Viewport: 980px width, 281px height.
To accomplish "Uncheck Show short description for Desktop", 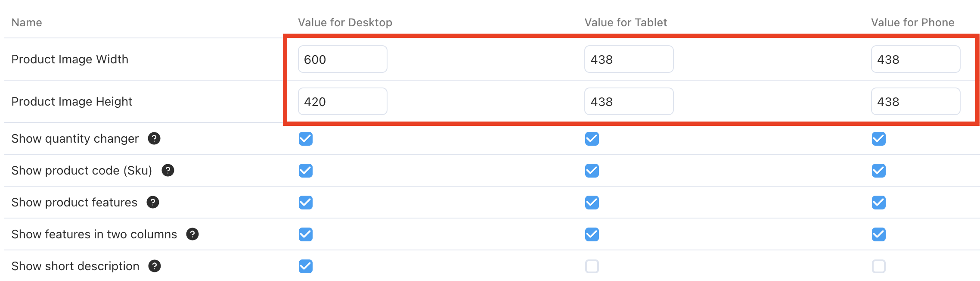I will point(306,266).
